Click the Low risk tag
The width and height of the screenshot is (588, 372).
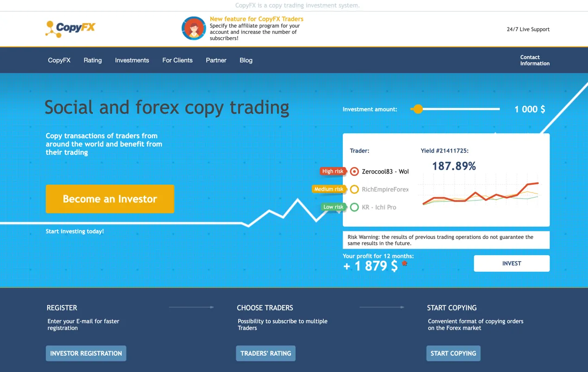tap(333, 207)
